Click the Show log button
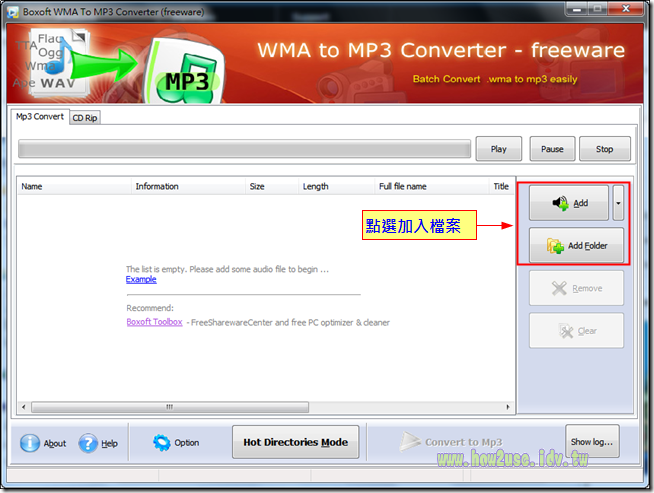Screen dimensions: 654x493 (593, 441)
